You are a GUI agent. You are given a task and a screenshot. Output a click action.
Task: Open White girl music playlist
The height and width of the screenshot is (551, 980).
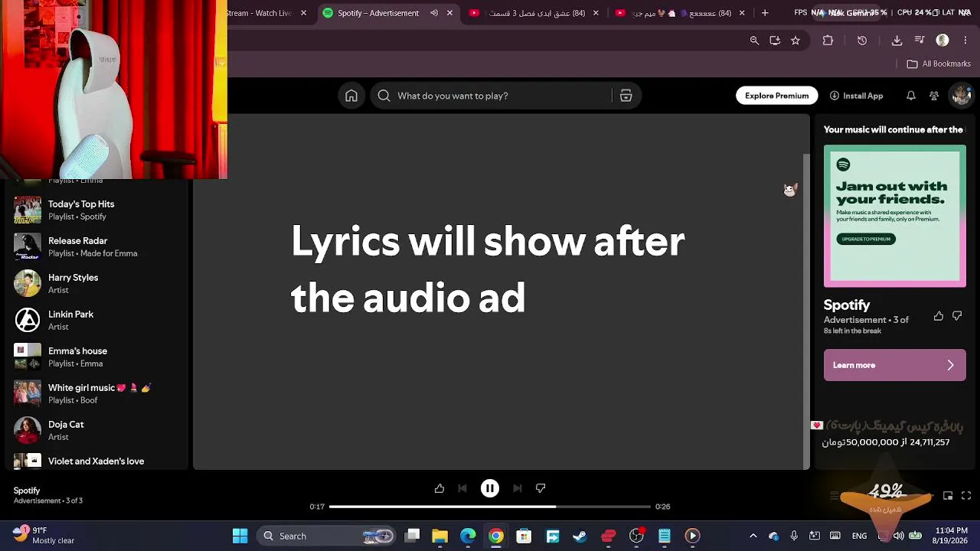click(95, 393)
